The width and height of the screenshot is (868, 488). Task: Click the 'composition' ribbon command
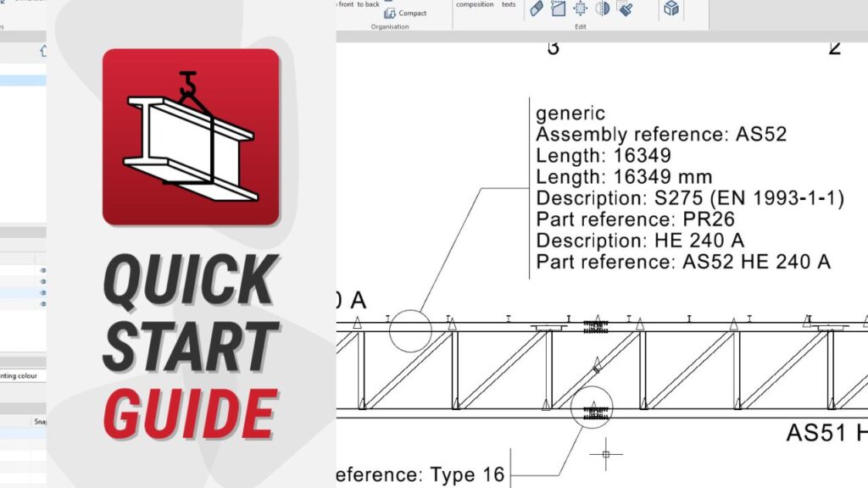tap(475, 4)
